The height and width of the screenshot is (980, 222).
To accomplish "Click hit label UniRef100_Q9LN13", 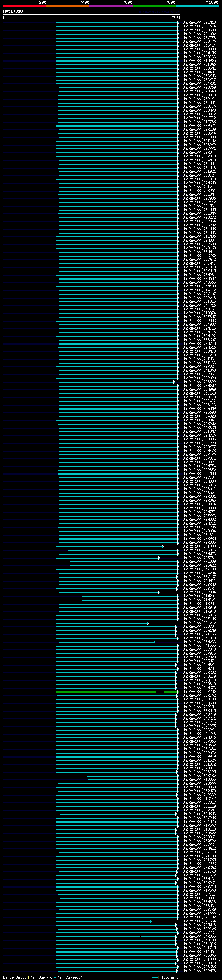I will [x=199, y=23].
